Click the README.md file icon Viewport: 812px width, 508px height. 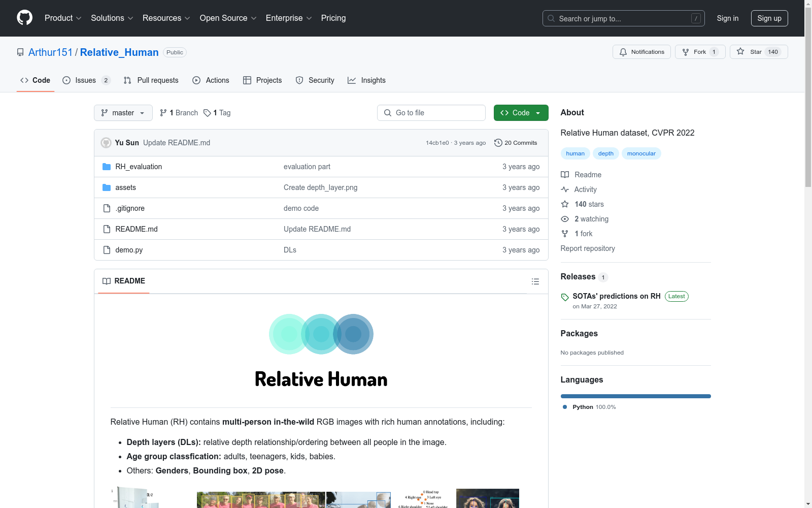[107, 229]
